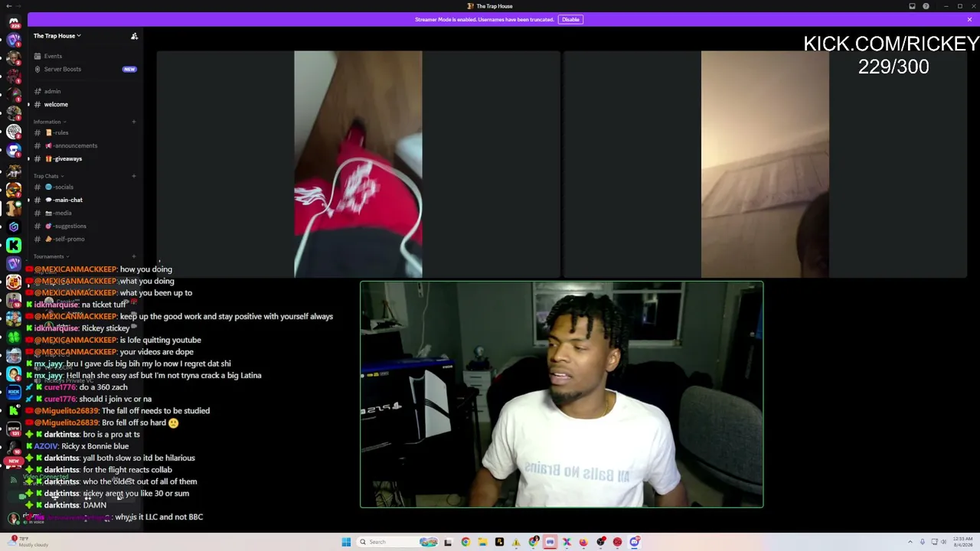Add a channel to Tournaments category
This screenshot has width=980, height=551.
pos(134,256)
